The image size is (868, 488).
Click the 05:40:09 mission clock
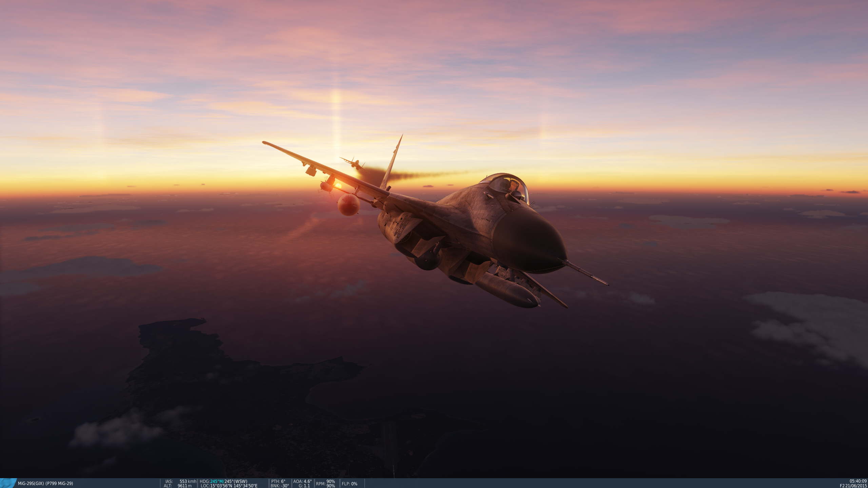[x=858, y=481]
